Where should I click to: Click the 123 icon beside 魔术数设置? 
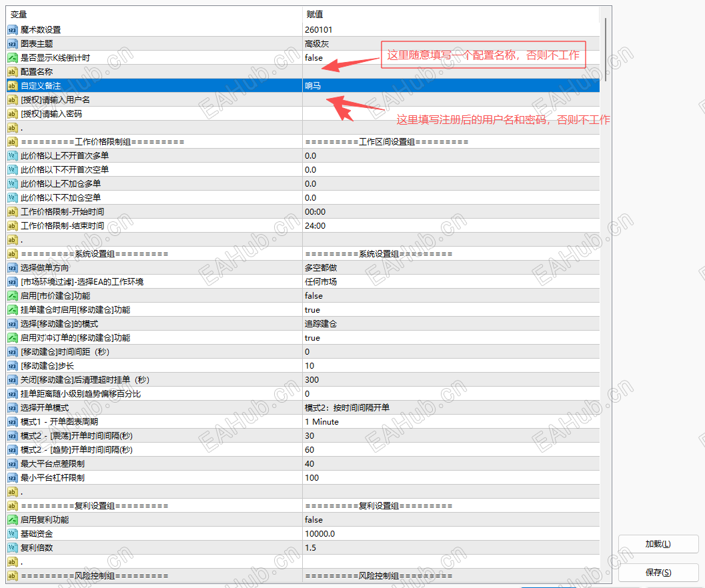point(11,29)
